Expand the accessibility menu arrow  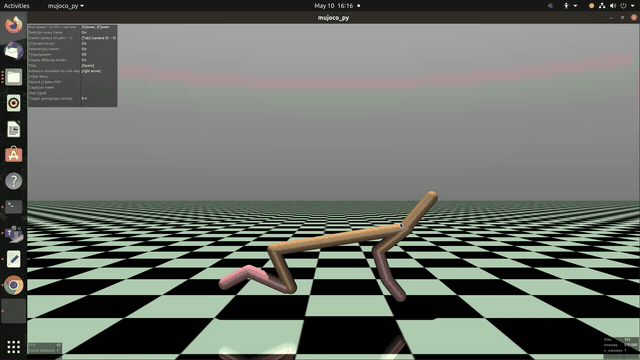pos(575,6)
